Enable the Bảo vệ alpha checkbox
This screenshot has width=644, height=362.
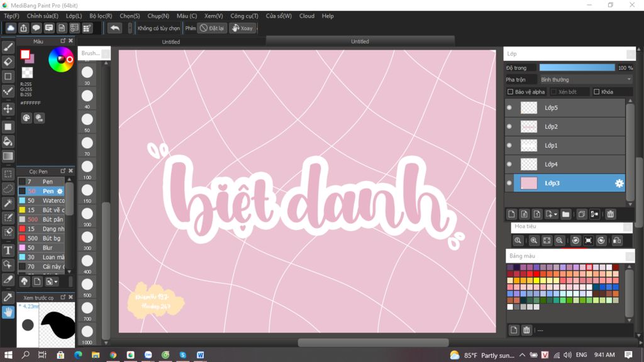point(510,92)
